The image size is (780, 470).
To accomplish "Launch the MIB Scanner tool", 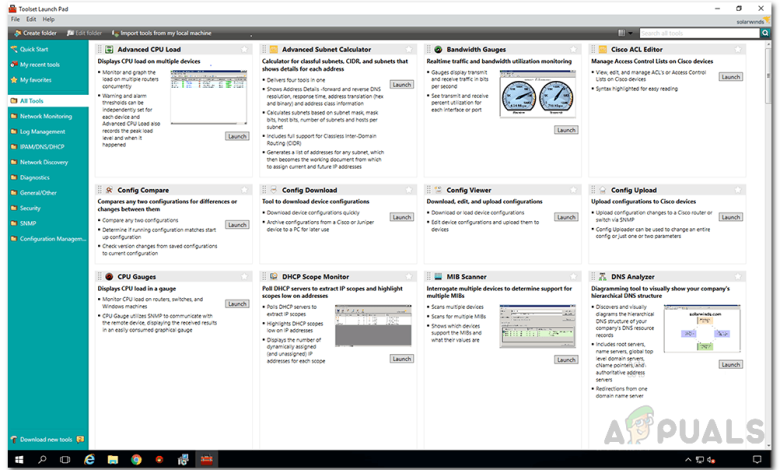I will (x=566, y=360).
